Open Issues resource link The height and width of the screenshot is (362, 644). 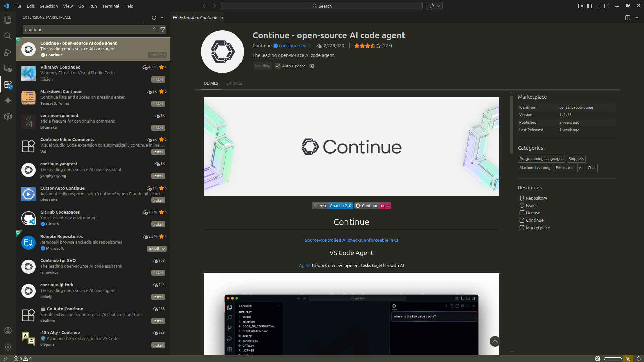click(531, 205)
